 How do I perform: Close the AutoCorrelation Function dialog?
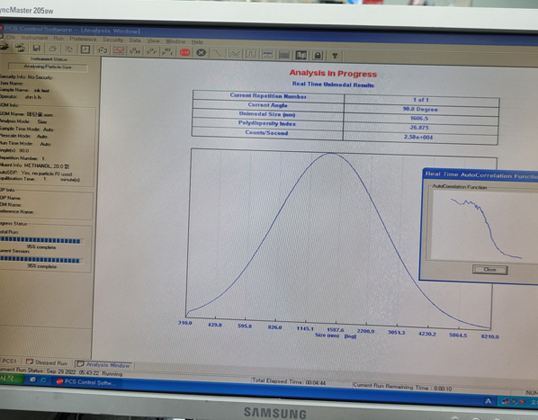coord(490,269)
